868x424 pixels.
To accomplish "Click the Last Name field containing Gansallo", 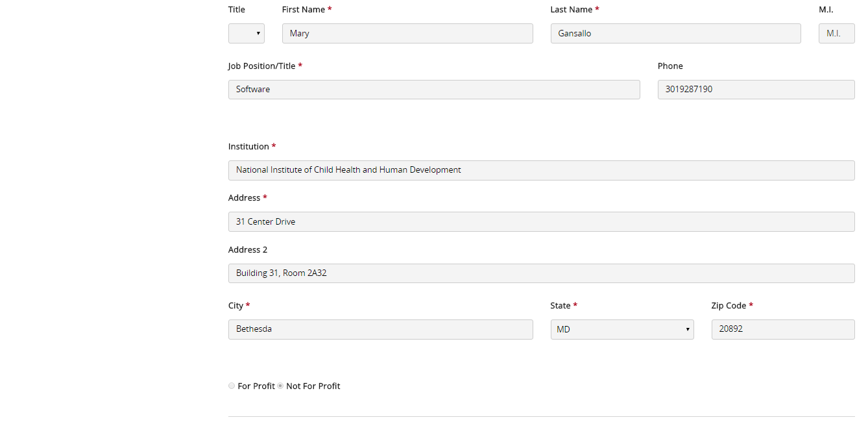I will point(675,34).
